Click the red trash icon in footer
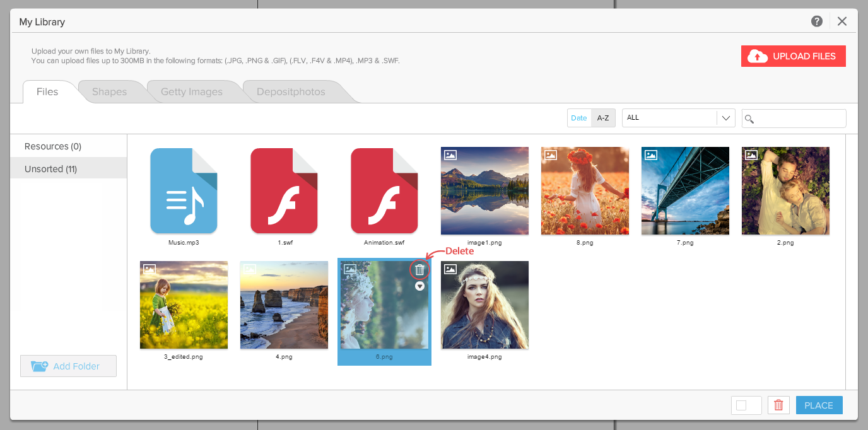The height and width of the screenshot is (430, 868). (x=778, y=405)
